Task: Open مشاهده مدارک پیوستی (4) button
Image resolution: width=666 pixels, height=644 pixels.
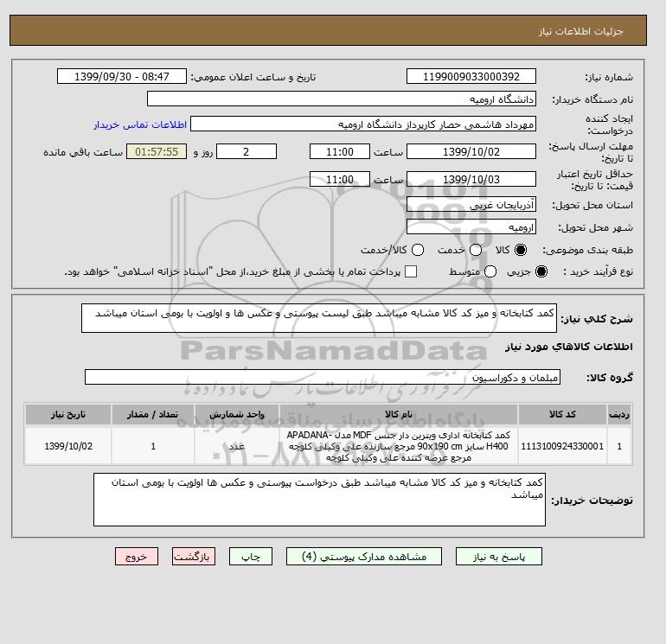Action: pyautogui.click(x=364, y=557)
